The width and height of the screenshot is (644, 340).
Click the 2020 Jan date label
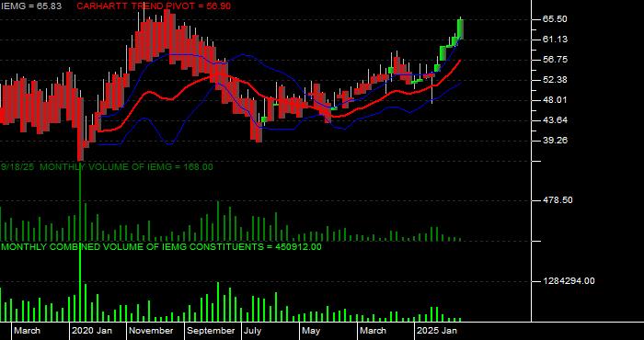[92, 331]
